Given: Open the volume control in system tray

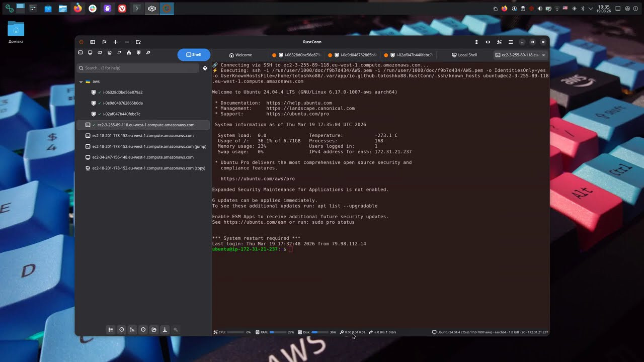Looking at the screenshot, I should click(x=540, y=9).
